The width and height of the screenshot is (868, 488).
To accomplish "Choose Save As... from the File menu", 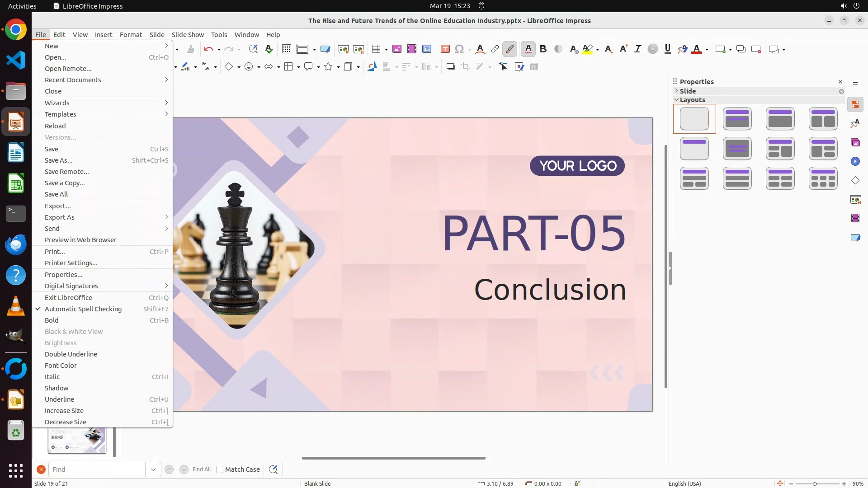I will coord(58,160).
